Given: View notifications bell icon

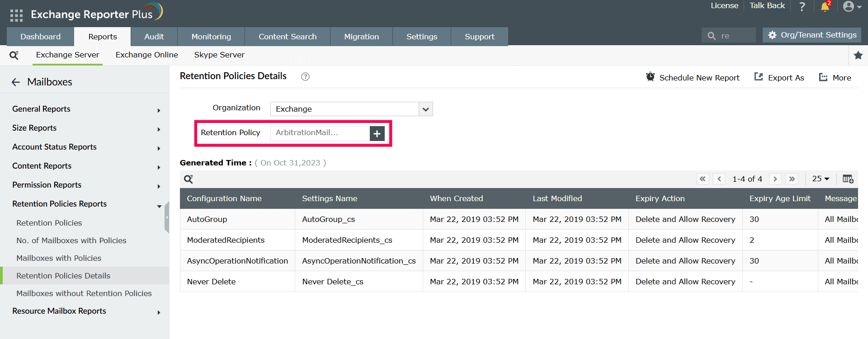Looking at the screenshot, I should (825, 6).
